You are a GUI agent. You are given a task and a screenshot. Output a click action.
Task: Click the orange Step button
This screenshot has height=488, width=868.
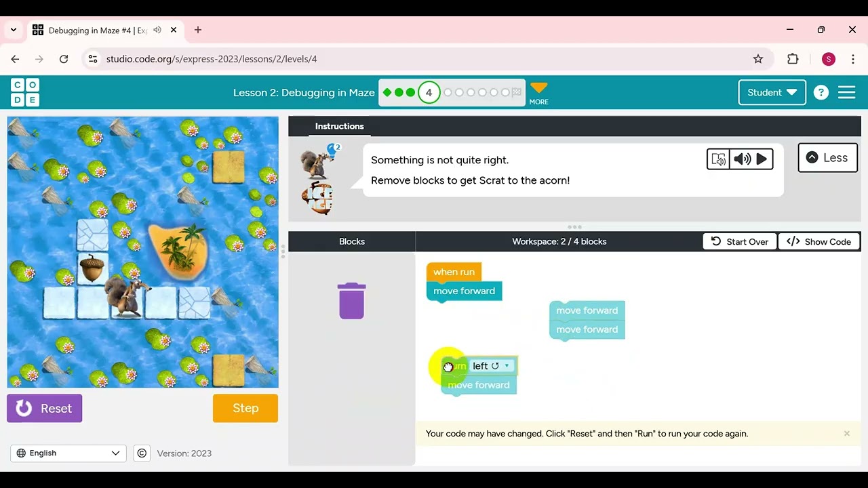point(245,409)
